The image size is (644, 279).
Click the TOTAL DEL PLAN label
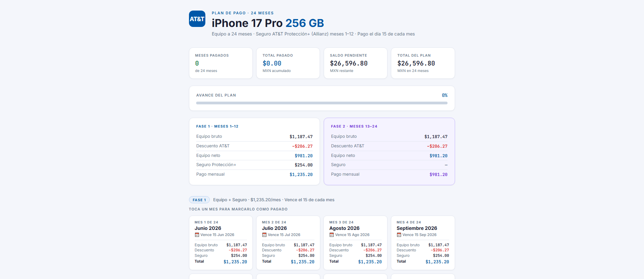pos(414,55)
